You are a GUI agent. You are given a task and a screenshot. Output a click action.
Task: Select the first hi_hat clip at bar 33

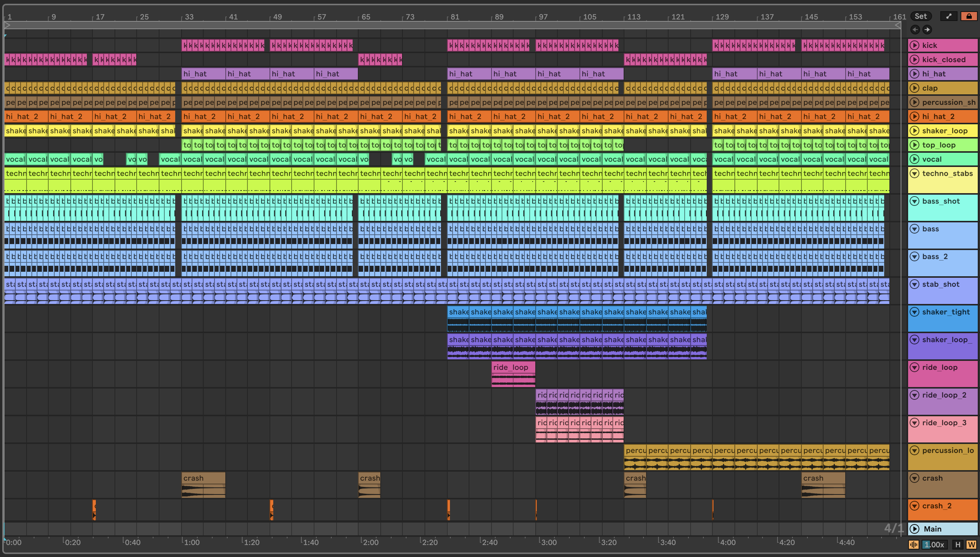pos(204,73)
